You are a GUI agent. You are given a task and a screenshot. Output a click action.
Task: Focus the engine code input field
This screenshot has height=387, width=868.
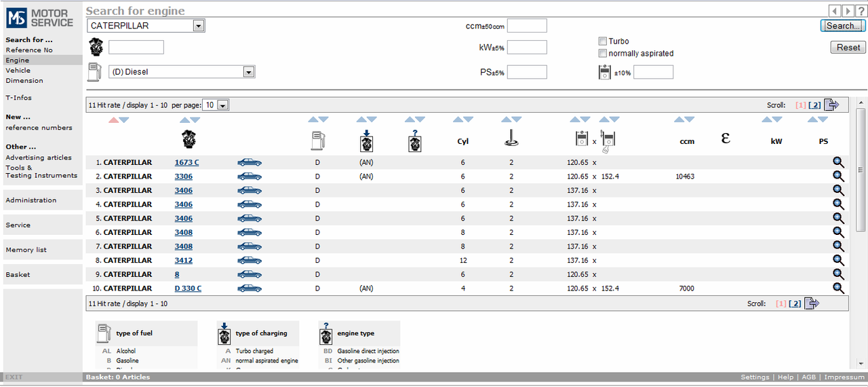point(136,48)
